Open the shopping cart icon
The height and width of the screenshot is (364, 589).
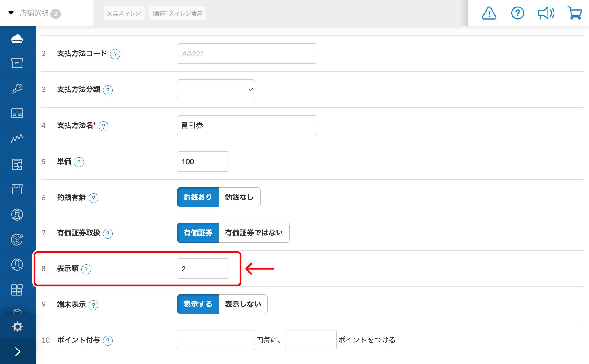(575, 13)
